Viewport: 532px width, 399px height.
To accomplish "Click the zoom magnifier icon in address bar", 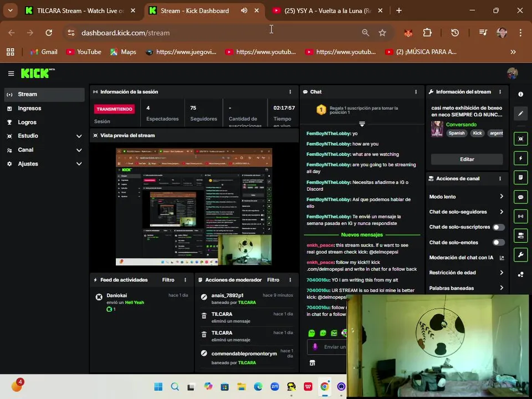I will 365,33.
